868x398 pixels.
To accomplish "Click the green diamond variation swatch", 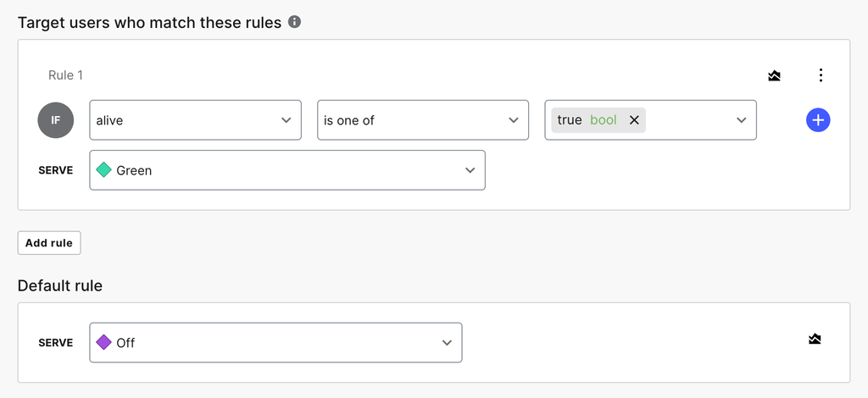I will coord(103,170).
